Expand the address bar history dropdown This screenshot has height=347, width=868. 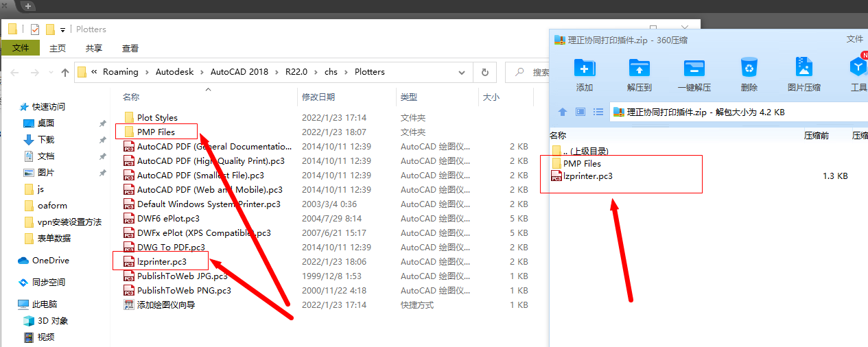[x=462, y=72]
